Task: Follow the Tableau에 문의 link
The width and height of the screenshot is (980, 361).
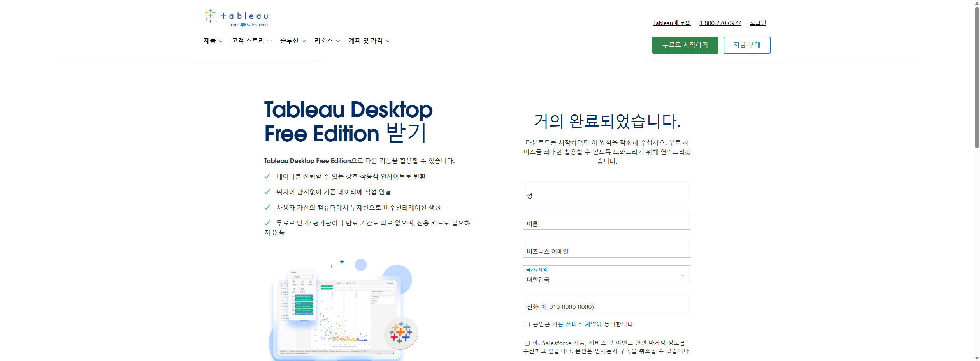Action: [672, 23]
